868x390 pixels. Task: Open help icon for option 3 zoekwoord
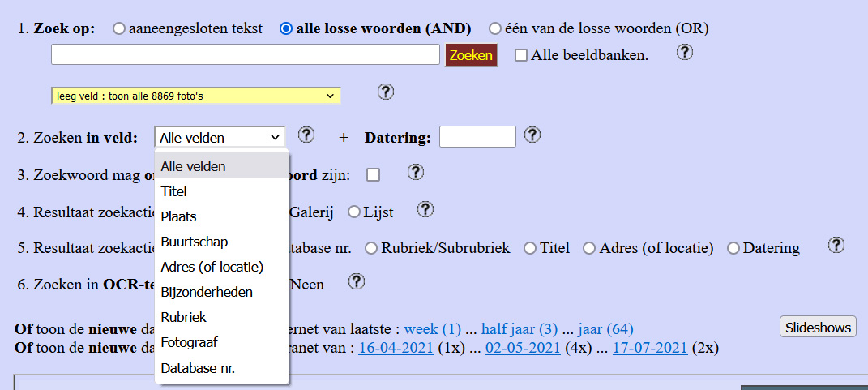point(416,172)
